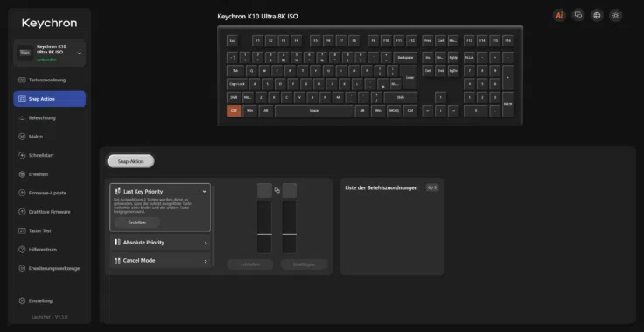Open Firmware-Update in the sidebar

click(49, 193)
